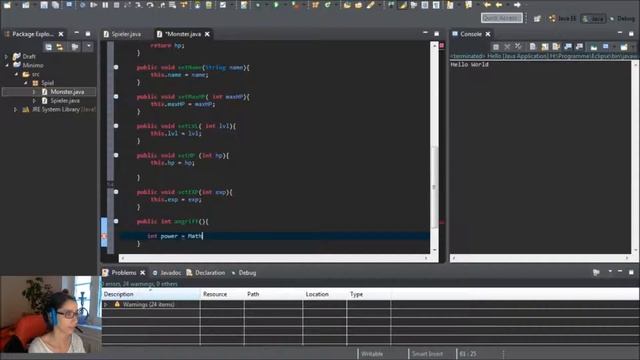Toggle Mark Occurrences highlighter icon
The width and height of the screenshot is (640, 360).
tap(403, 5)
